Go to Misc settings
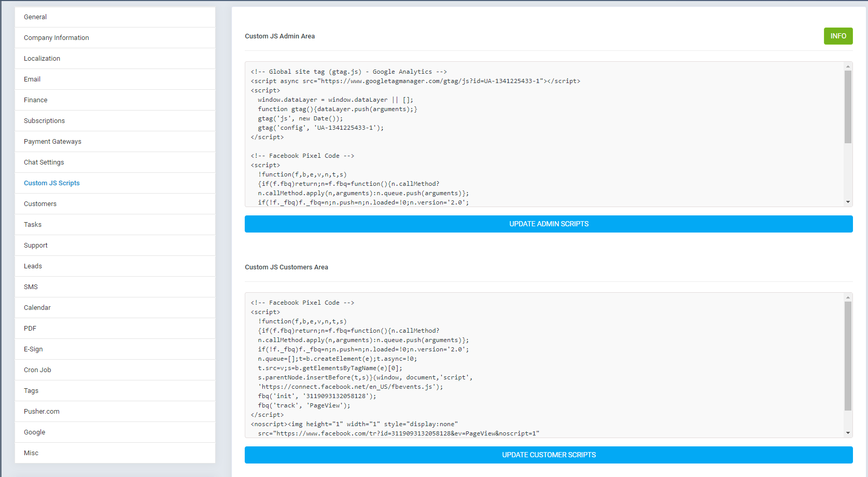The image size is (868, 477). coord(115,453)
